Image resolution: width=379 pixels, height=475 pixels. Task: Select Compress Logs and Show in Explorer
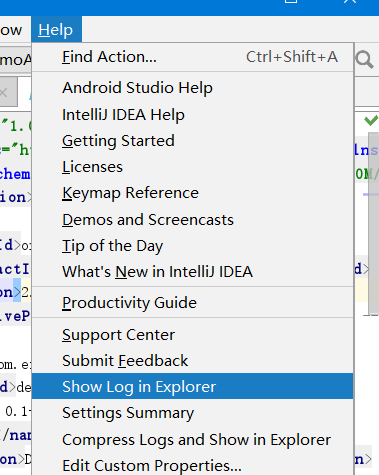click(x=193, y=439)
